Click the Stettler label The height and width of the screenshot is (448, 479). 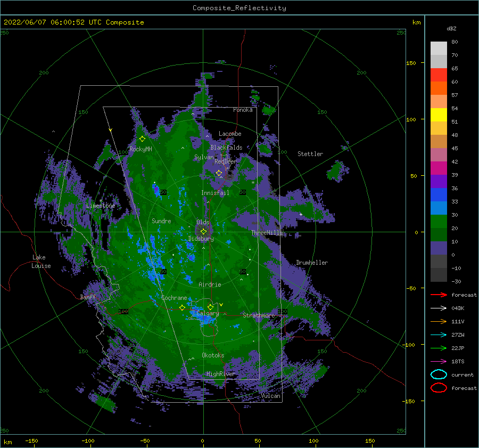[x=310, y=154]
